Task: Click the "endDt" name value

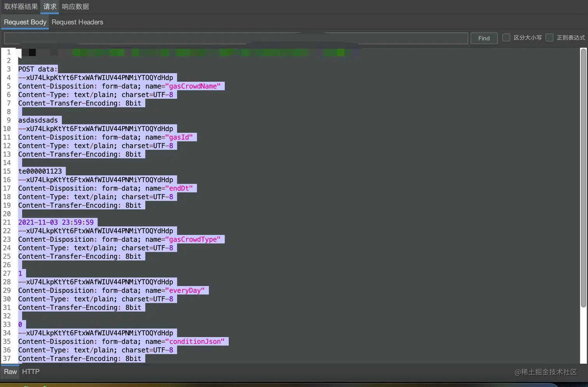Action: pyautogui.click(x=179, y=188)
